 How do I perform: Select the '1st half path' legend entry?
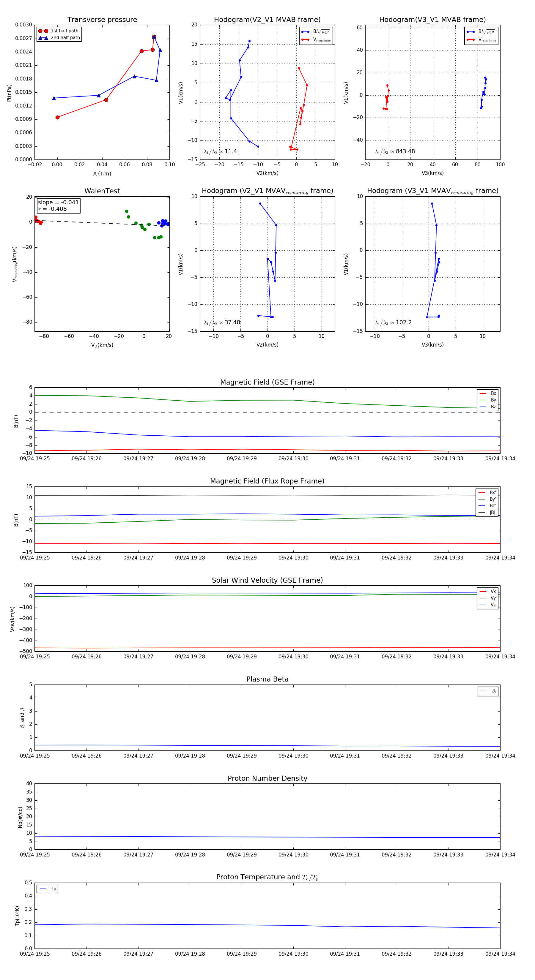click(59, 31)
